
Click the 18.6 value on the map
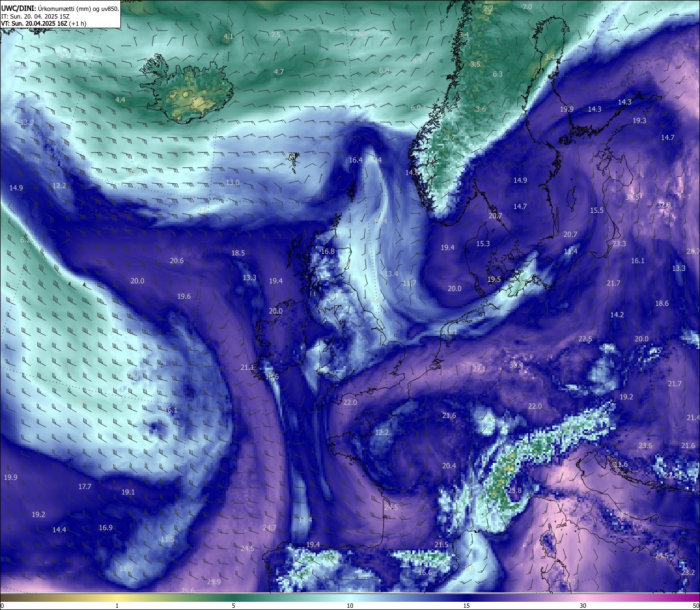pyautogui.click(x=662, y=304)
